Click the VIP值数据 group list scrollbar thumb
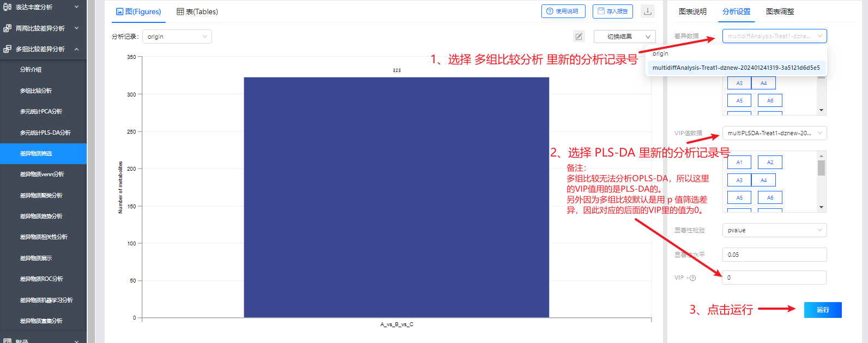This screenshot has width=868, height=343. 821,168
